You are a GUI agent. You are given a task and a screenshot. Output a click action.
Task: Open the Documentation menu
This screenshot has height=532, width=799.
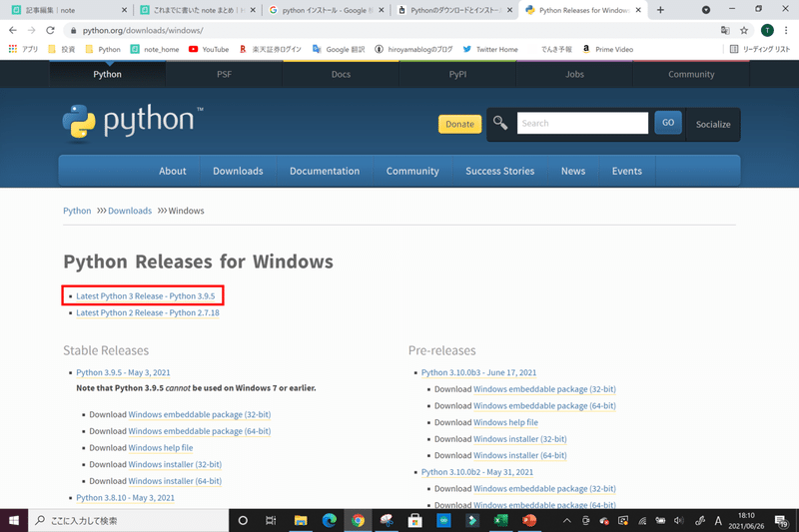pos(325,171)
